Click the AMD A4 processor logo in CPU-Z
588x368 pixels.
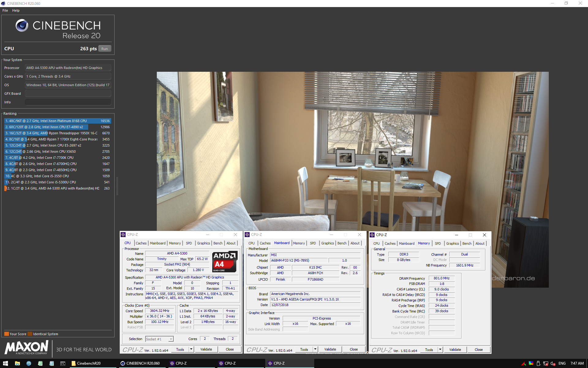pyautogui.click(x=225, y=262)
